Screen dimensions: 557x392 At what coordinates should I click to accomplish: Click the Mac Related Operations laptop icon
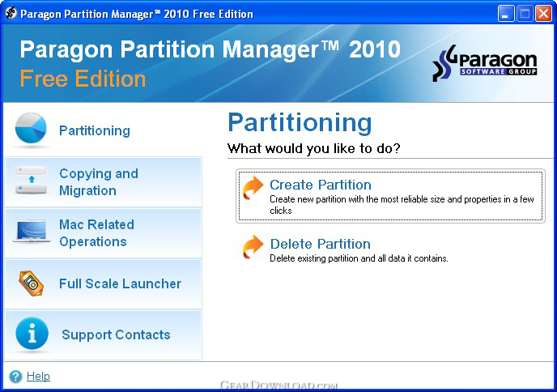pos(32,232)
